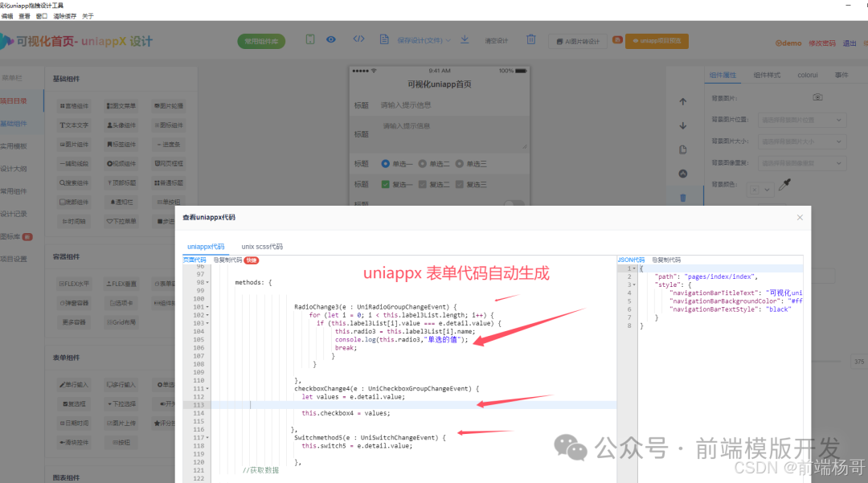The image size is (868, 483).
Task: Expand the 保存设计(文件) dropdown
Action: 424,40
